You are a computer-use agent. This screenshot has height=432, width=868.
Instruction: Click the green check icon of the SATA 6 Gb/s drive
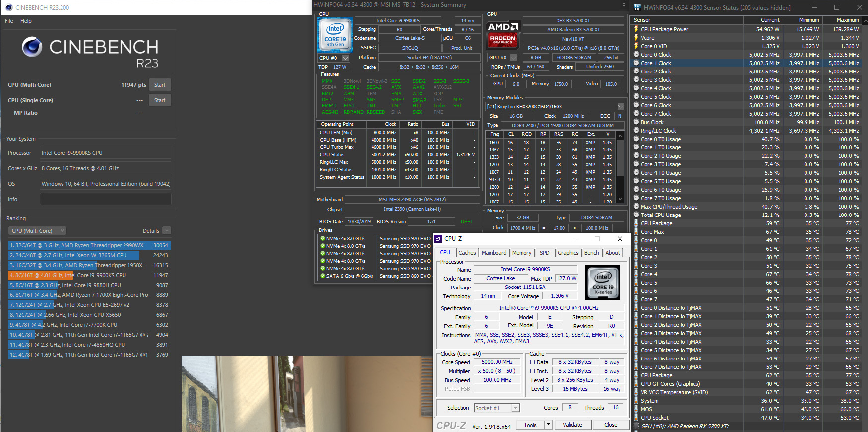coord(323,276)
